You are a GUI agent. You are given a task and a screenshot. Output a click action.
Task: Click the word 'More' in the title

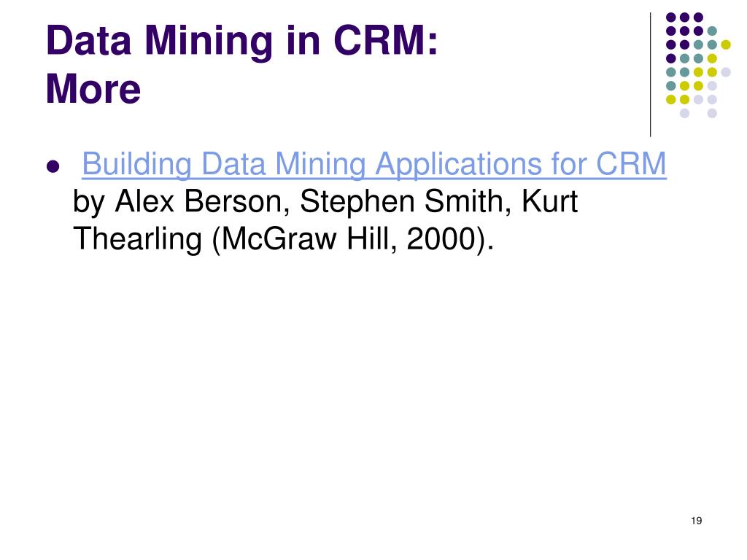click(x=93, y=89)
